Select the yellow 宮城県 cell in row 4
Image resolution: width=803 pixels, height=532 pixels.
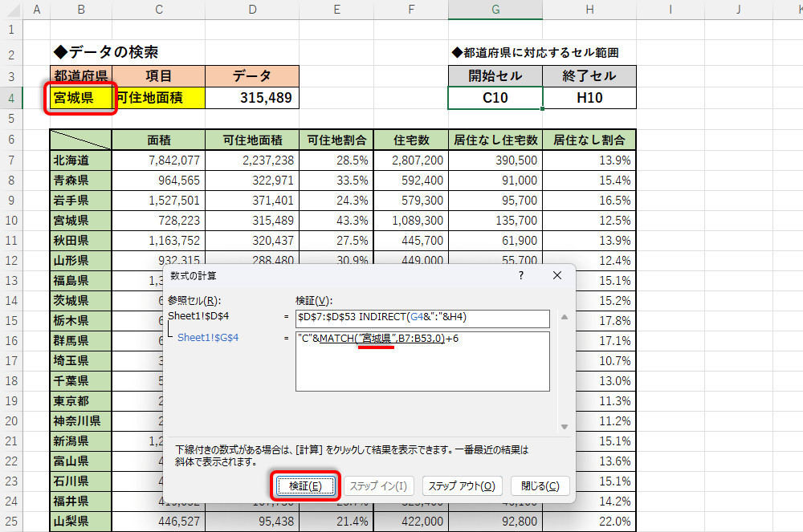coord(79,98)
